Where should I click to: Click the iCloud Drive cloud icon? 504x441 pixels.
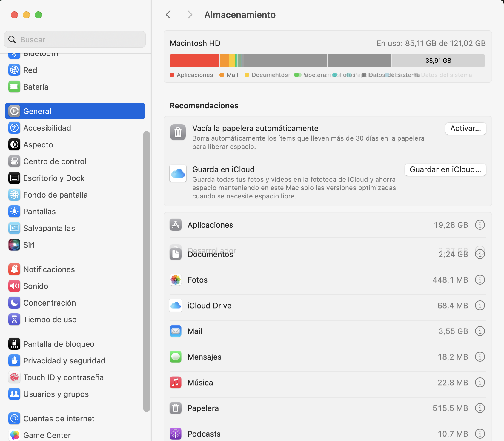(176, 305)
